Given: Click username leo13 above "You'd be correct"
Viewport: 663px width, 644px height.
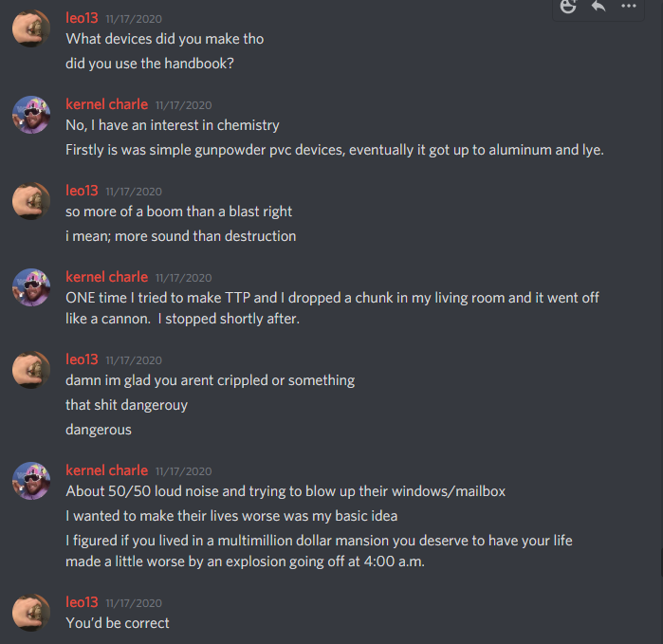Looking at the screenshot, I should [82, 602].
